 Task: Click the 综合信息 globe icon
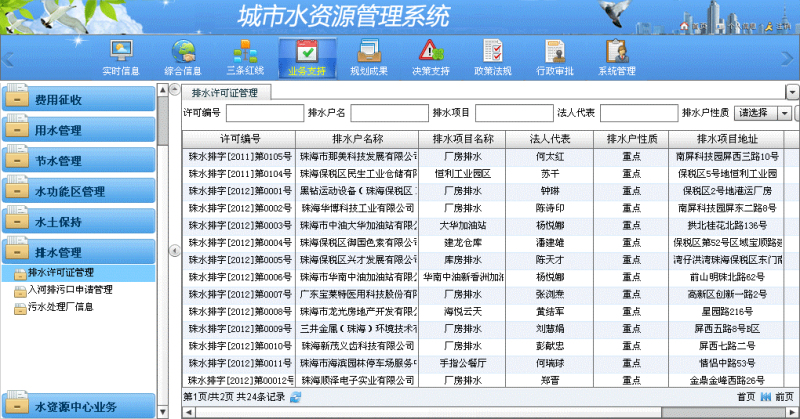[x=183, y=50]
